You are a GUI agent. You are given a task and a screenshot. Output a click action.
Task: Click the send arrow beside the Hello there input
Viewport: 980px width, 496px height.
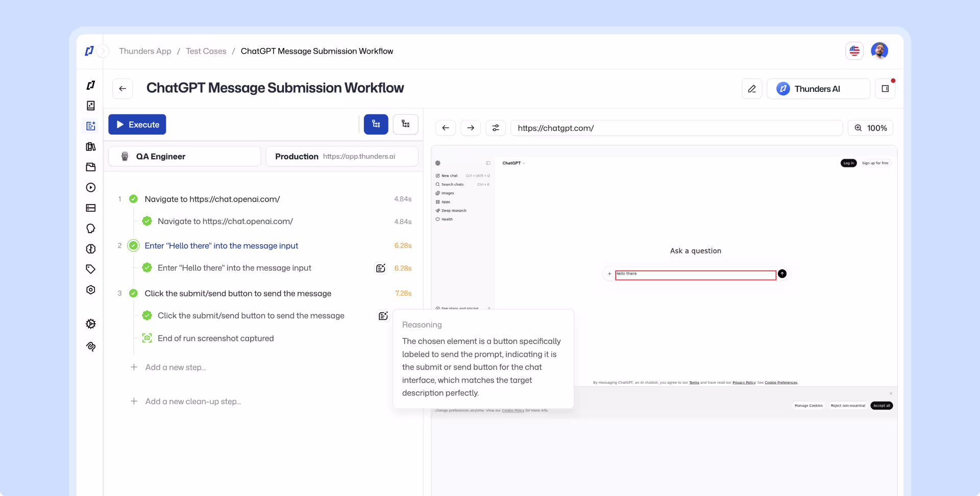pos(782,274)
